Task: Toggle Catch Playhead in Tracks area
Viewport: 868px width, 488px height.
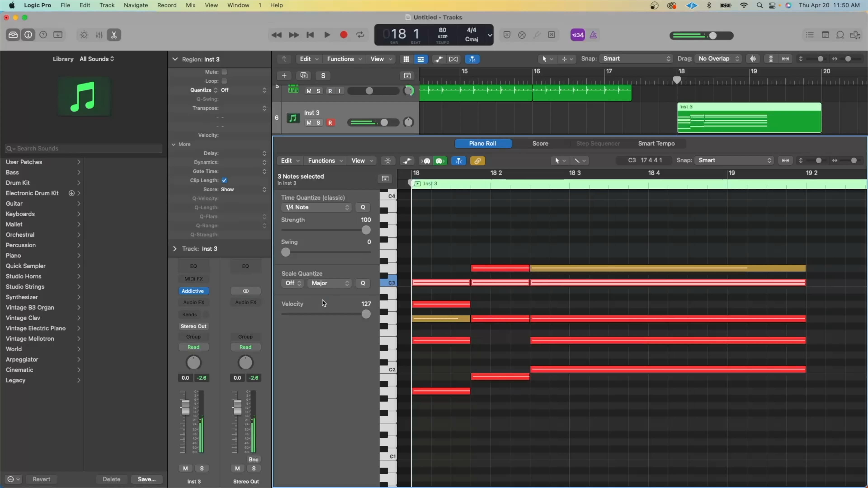Action: click(x=472, y=59)
